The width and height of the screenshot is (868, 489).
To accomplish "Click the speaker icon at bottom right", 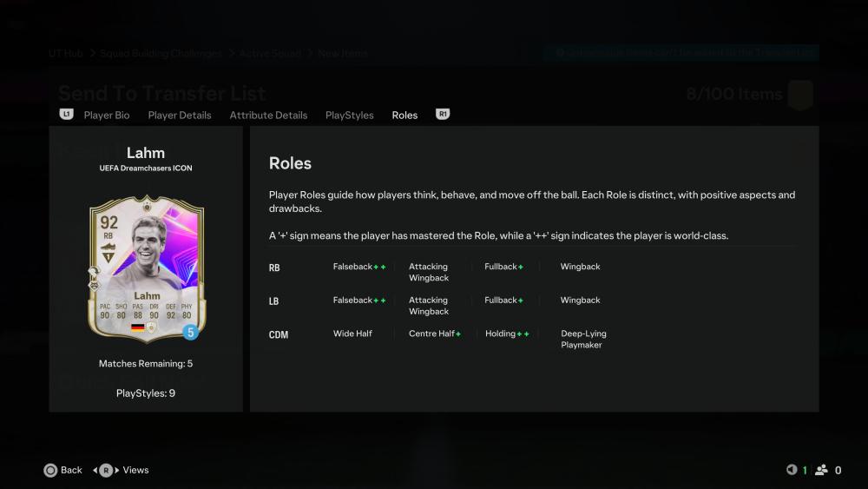I will [x=792, y=470].
